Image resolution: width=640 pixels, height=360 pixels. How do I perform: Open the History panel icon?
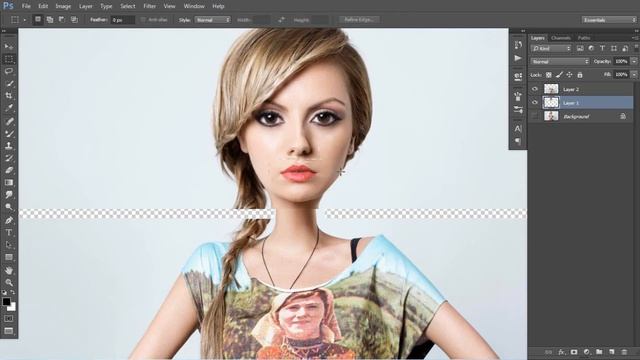(518, 44)
